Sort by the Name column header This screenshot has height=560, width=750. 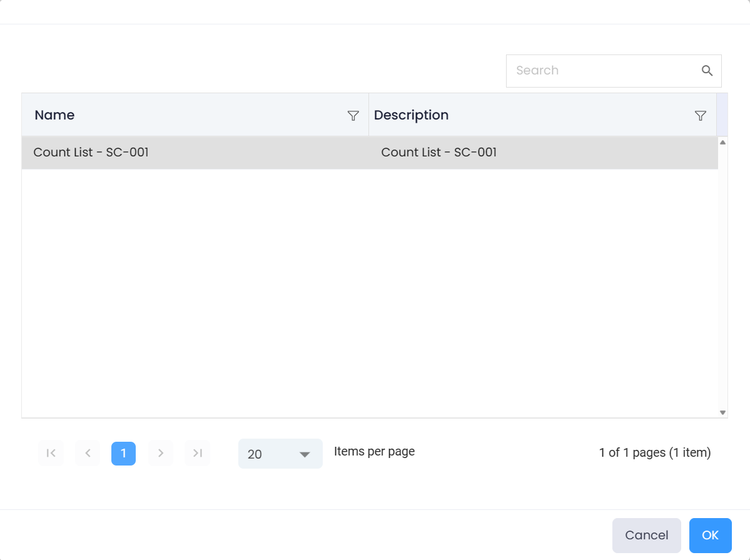coord(55,115)
